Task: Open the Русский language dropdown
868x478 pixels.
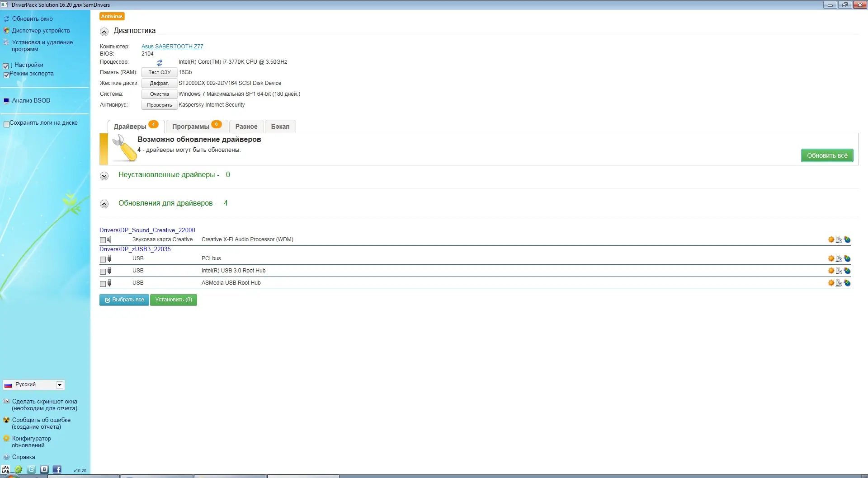Action: tap(34, 384)
